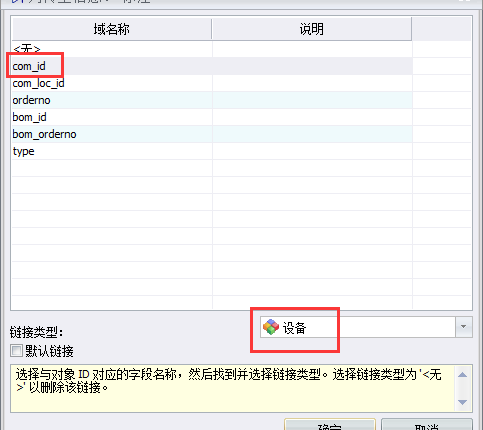The height and width of the screenshot is (430, 483).
Task: Select 设备 in the link type combo box
Action: [366, 327]
